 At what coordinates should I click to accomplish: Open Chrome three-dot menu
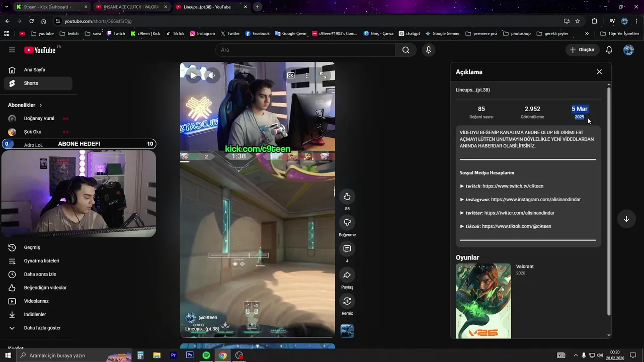click(636, 21)
